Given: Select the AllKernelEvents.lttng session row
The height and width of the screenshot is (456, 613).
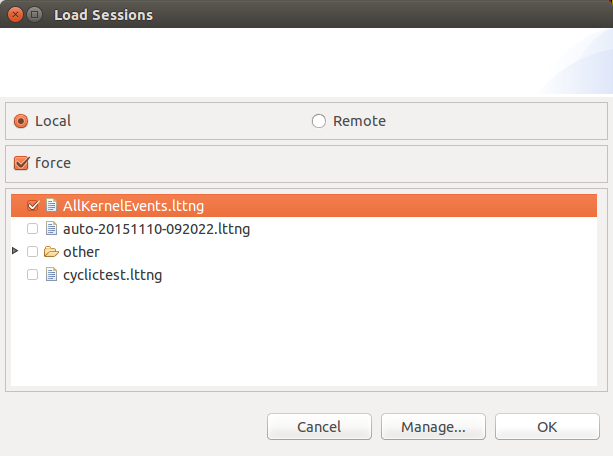Looking at the screenshot, I should pyautogui.click(x=133, y=206).
